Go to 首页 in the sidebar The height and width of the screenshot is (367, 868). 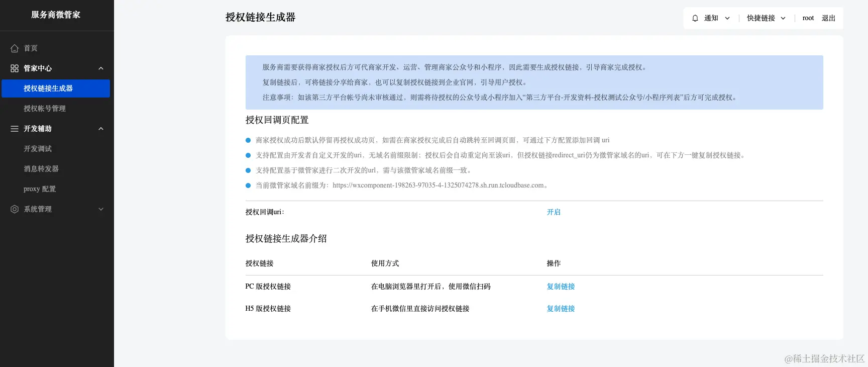pyautogui.click(x=31, y=48)
